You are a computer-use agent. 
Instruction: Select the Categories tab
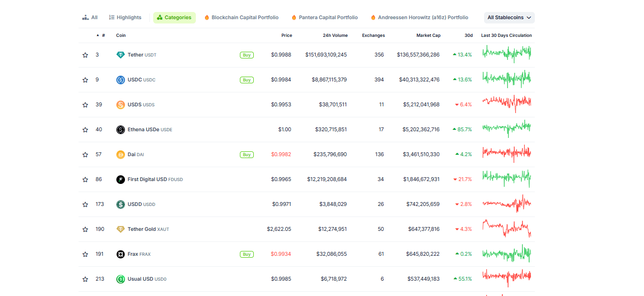coord(174,18)
